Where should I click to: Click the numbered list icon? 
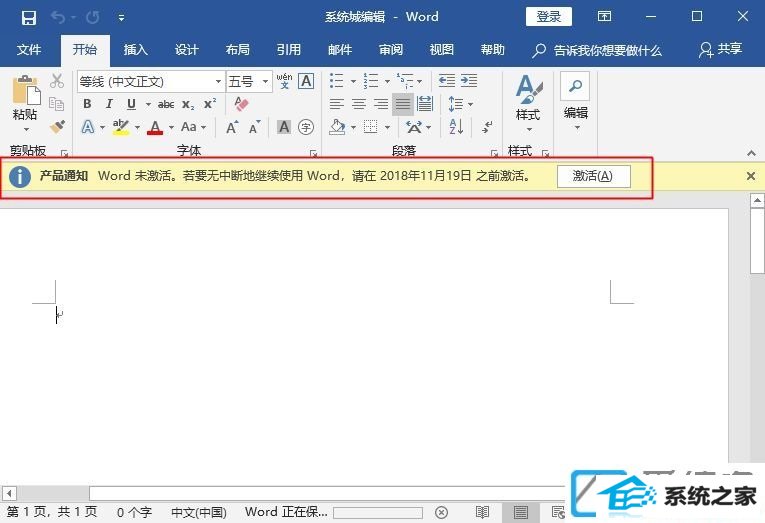click(x=371, y=80)
